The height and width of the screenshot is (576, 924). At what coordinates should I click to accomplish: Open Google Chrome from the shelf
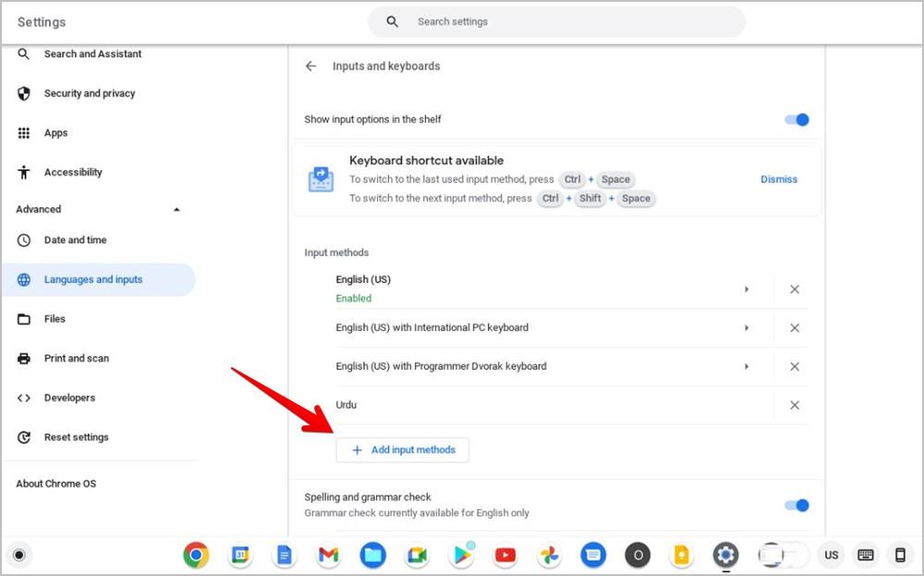tap(196, 555)
